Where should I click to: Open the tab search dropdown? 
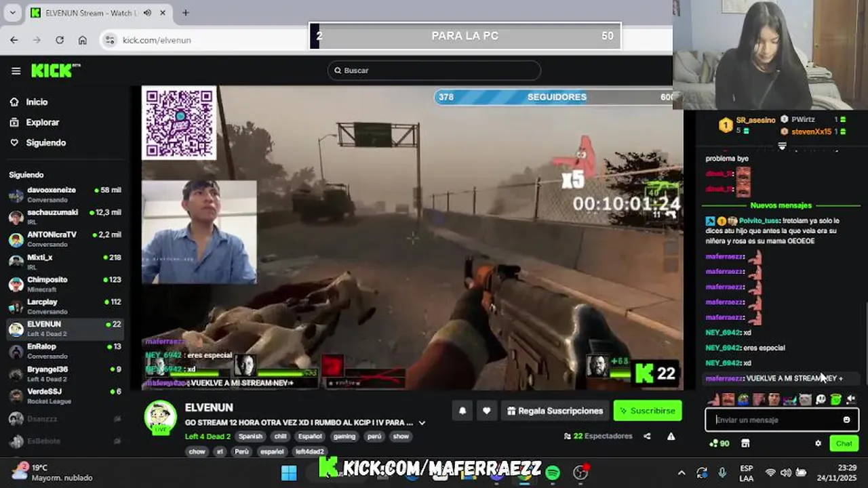(12, 12)
